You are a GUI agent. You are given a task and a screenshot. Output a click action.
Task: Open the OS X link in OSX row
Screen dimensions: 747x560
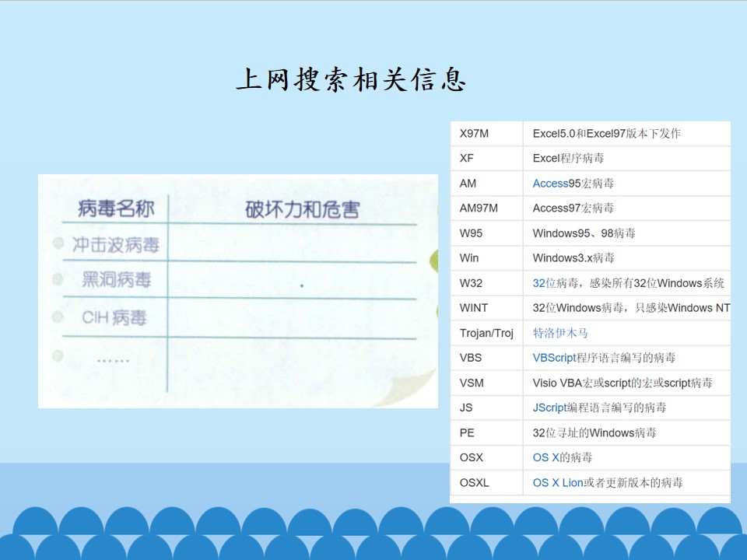(546, 457)
